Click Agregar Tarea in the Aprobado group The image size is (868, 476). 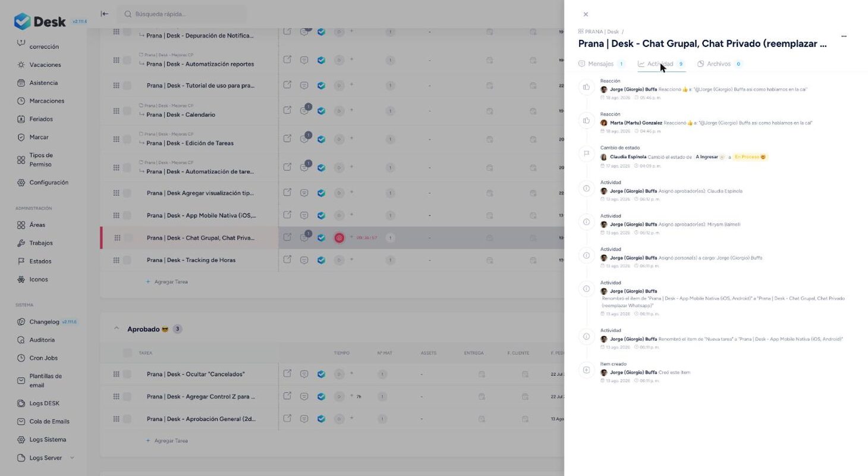point(167,441)
